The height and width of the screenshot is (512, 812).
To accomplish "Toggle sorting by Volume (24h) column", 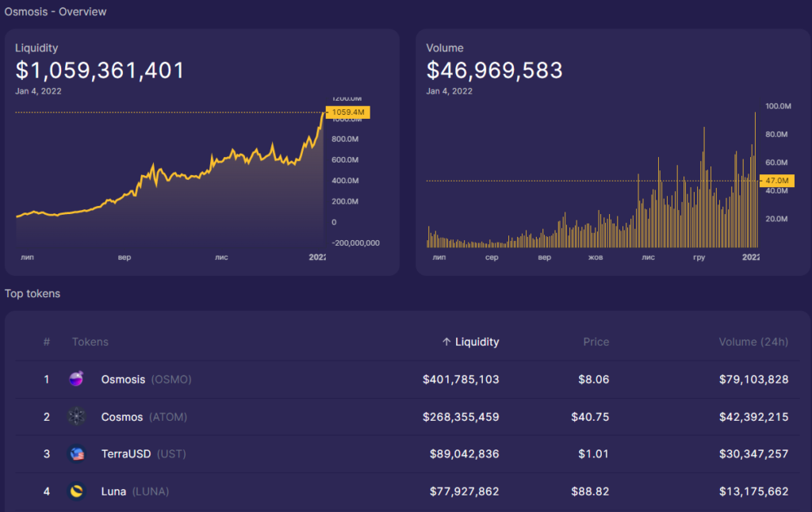I will (753, 342).
